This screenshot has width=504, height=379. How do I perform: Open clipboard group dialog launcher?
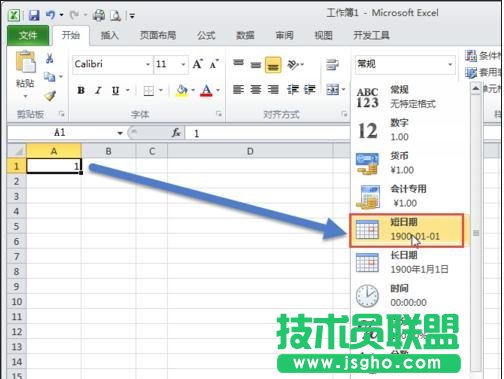pos(61,114)
